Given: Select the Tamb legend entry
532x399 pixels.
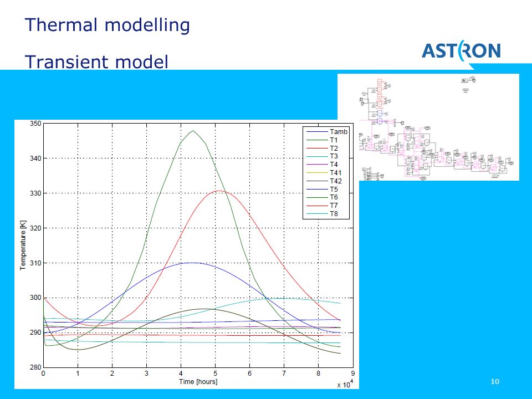Looking at the screenshot, I should click(327, 132).
